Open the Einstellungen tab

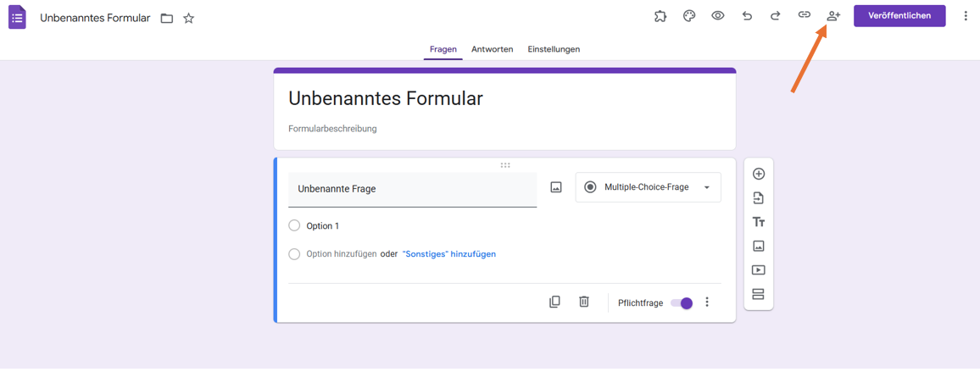coord(554,49)
